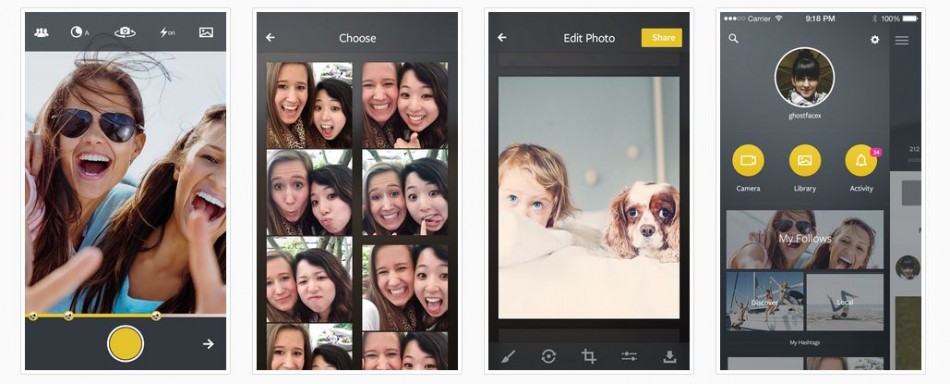Open the settings gear icon
The height and width of the screenshot is (384, 950).
tap(875, 39)
